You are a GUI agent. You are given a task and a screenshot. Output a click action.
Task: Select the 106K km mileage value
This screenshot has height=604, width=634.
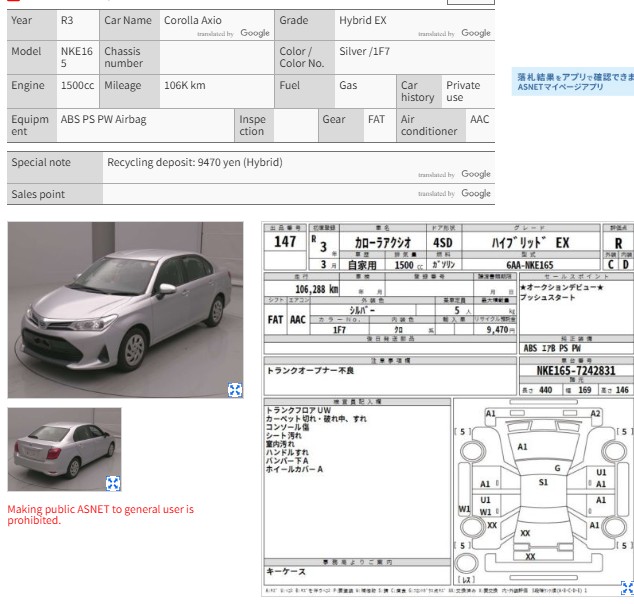point(184,85)
